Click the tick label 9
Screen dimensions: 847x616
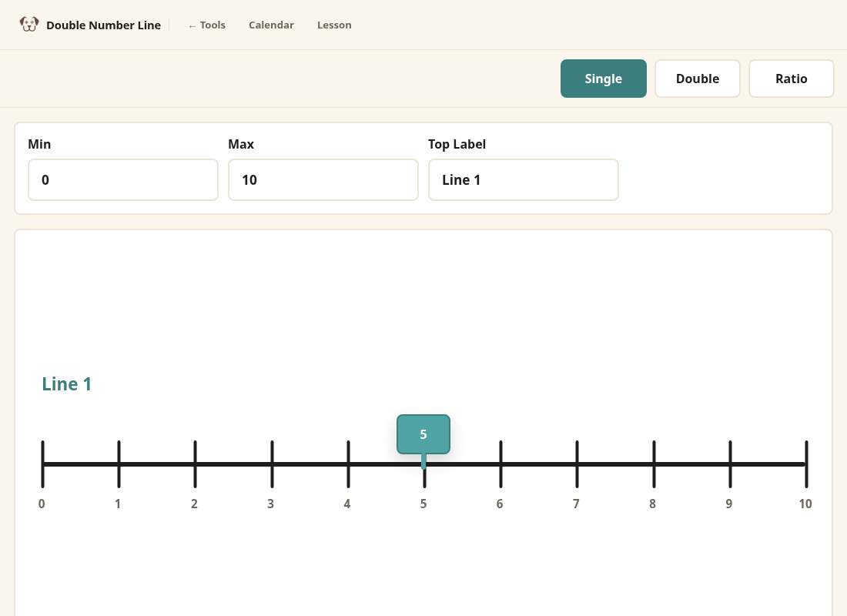click(x=729, y=504)
